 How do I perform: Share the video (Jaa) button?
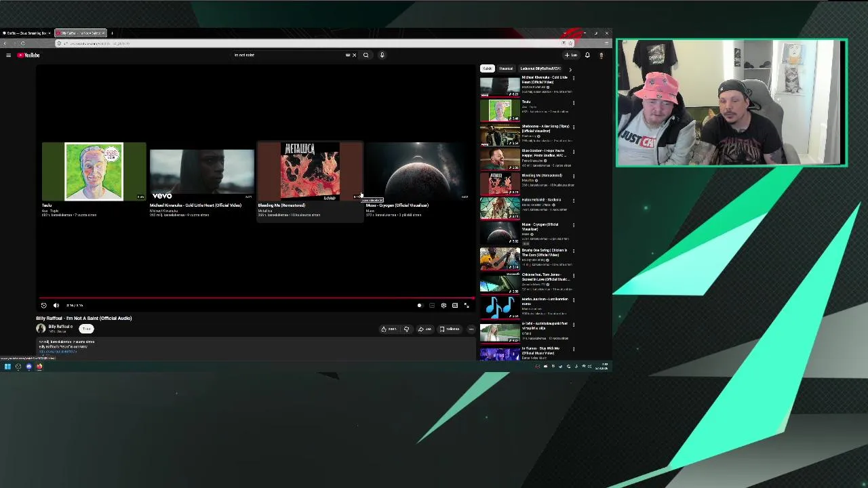coord(425,329)
